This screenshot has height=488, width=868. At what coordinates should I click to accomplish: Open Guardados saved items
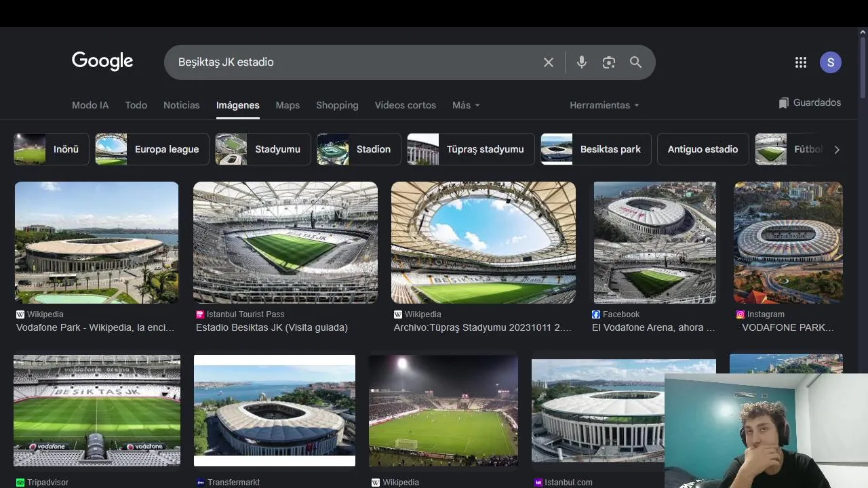(810, 102)
